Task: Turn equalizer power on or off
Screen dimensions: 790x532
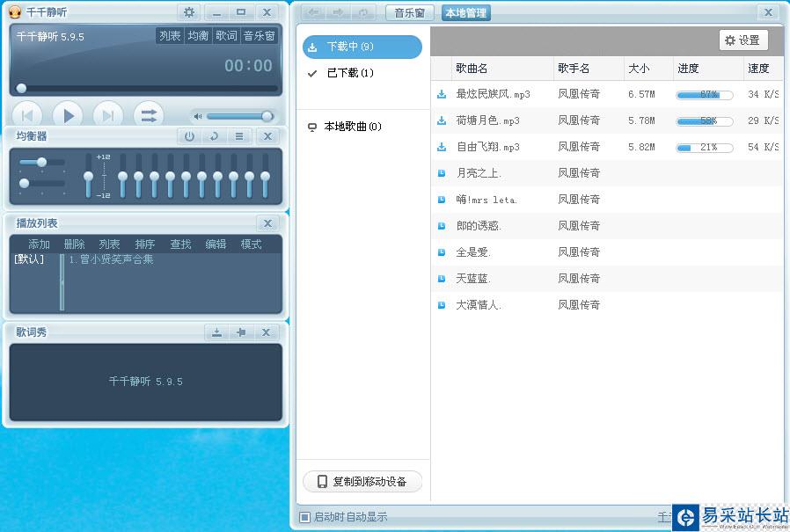Action: 189,136
